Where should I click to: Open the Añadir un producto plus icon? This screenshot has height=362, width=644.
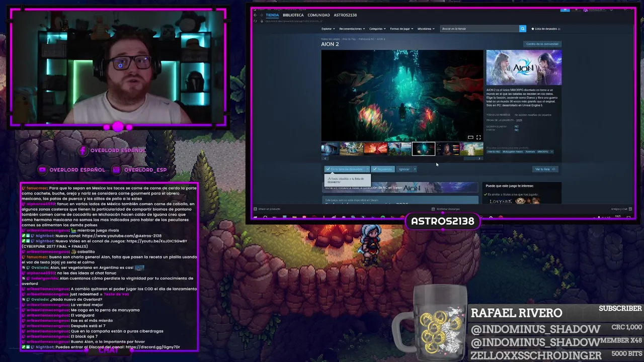pos(255,209)
